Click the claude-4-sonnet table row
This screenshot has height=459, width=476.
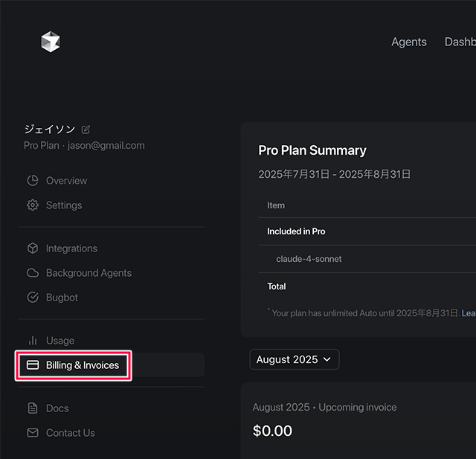click(x=309, y=259)
